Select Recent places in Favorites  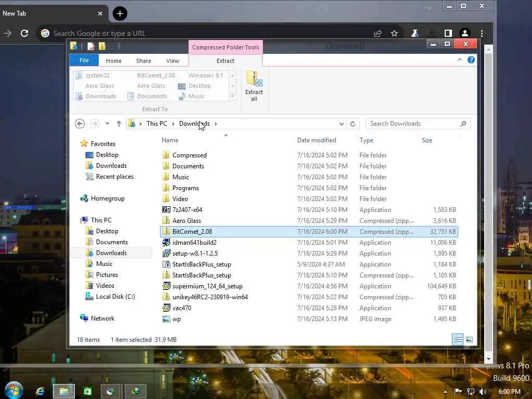[x=115, y=177]
